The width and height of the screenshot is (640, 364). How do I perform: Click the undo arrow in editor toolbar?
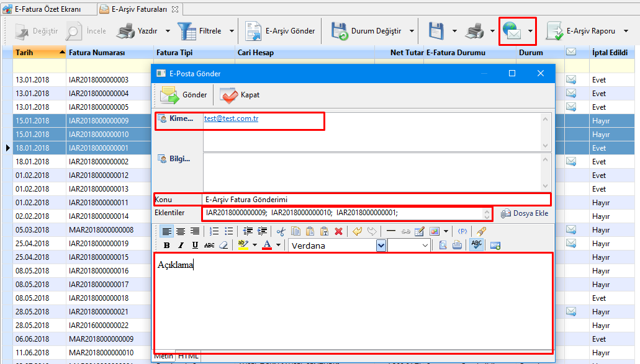(357, 231)
